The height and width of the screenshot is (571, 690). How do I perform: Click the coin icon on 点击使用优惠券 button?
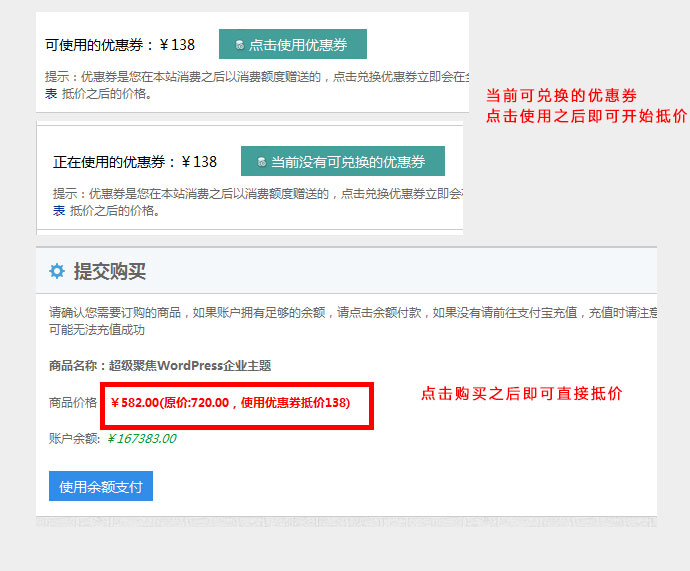239,45
